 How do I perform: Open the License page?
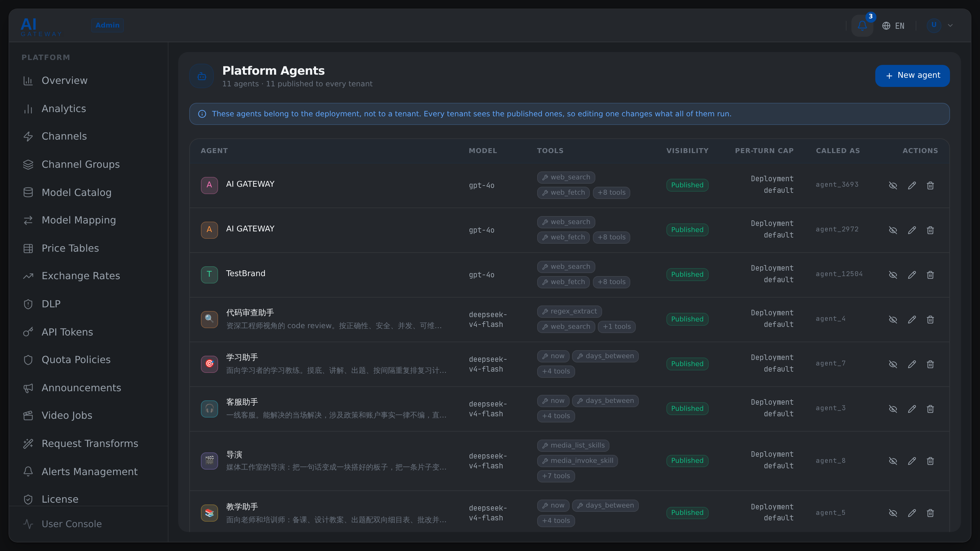click(88, 499)
